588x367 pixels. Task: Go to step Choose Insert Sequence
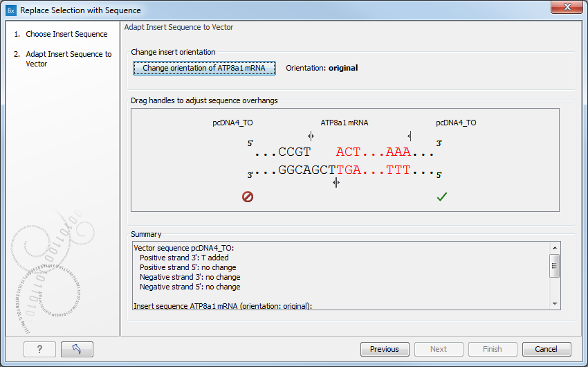66,34
